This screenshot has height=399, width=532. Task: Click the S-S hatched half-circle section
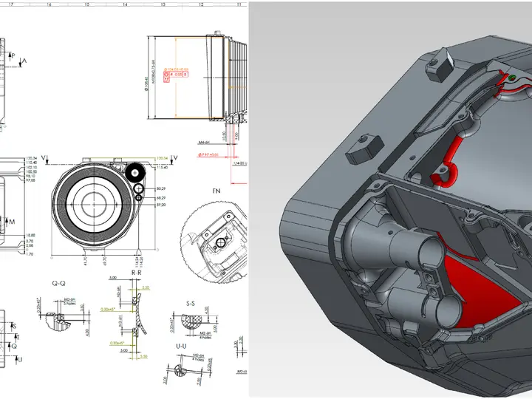[x=191, y=321]
